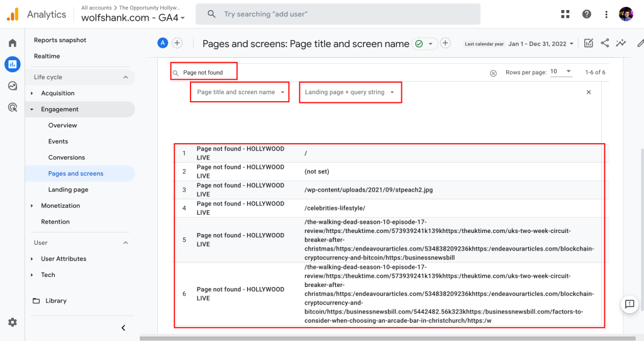Click the user profile avatar
This screenshot has width=644, height=341.
(x=626, y=14)
